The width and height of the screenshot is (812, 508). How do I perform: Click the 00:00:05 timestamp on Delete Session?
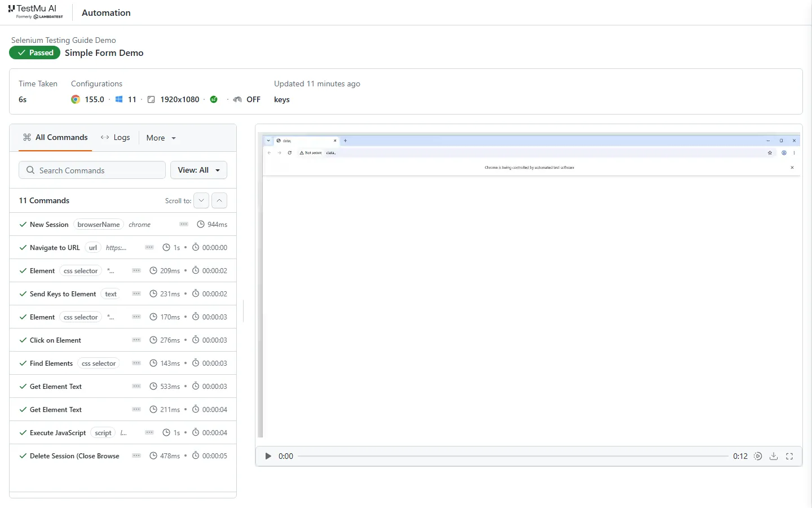[215, 456]
